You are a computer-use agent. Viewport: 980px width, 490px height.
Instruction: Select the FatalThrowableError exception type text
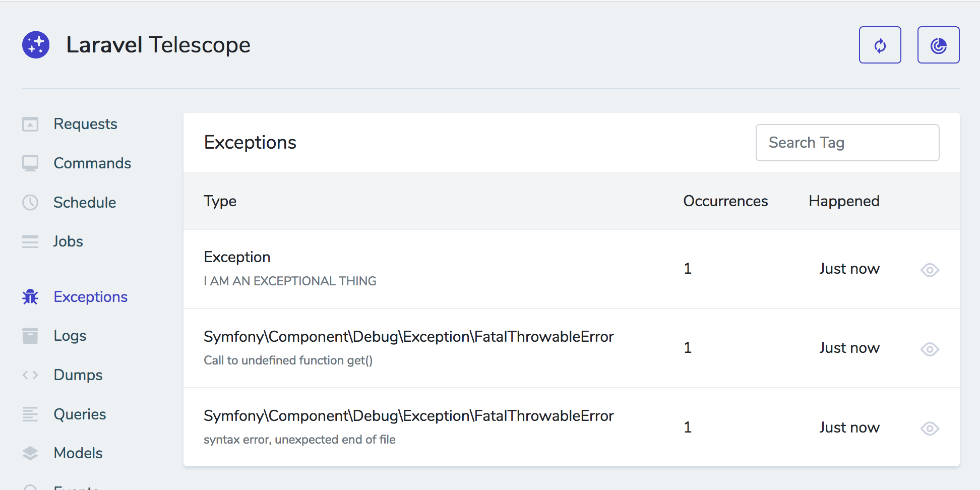point(408,337)
